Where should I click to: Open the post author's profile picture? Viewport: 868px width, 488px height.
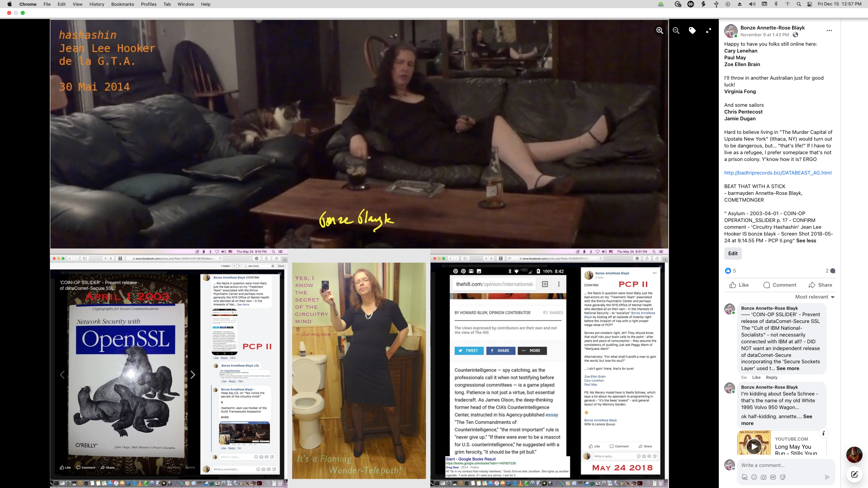[731, 31]
